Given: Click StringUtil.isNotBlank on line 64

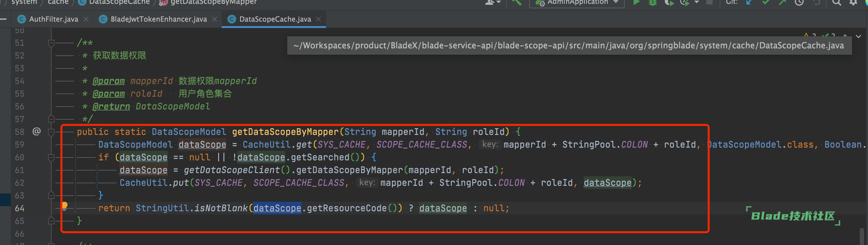Looking at the screenshot, I should click(191, 208).
